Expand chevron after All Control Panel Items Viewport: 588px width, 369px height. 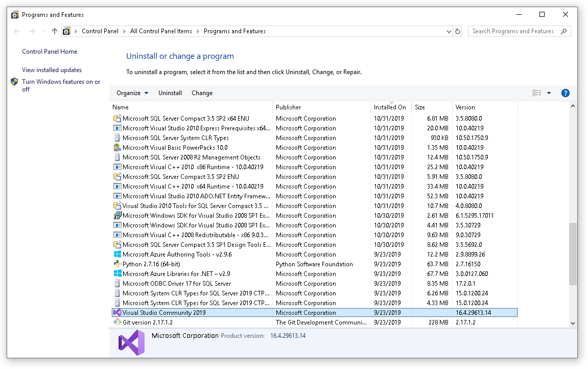198,32
